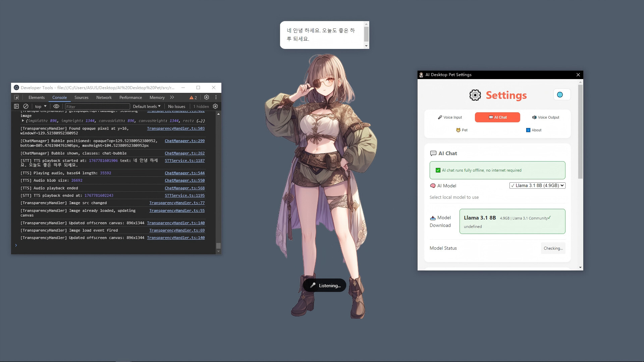The image size is (644, 362).
Task: Switch to the Voice Input tab in Settings
Action: [450, 117]
